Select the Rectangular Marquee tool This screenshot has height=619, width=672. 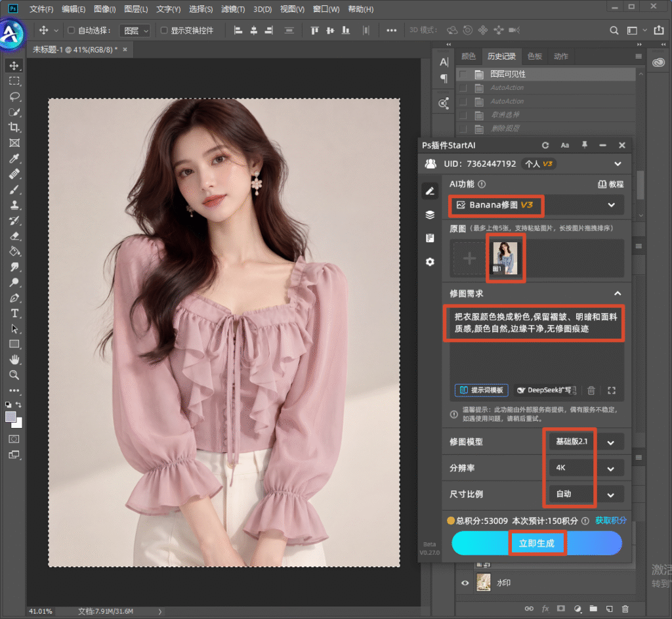(14, 81)
